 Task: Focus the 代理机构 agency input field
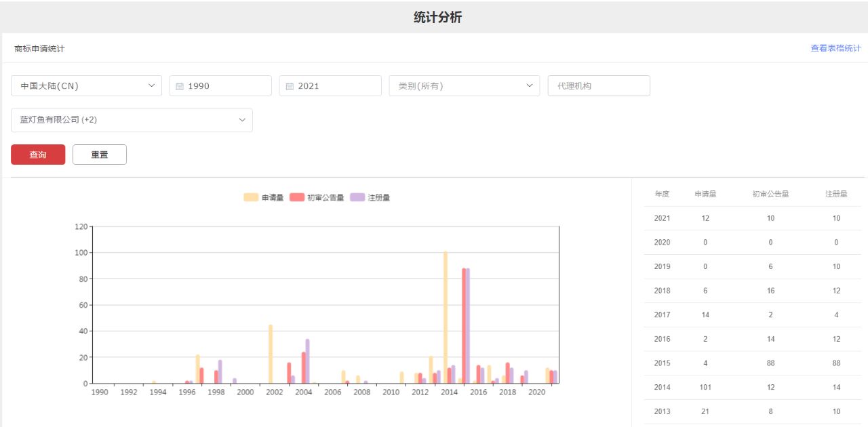coord(599,86)
